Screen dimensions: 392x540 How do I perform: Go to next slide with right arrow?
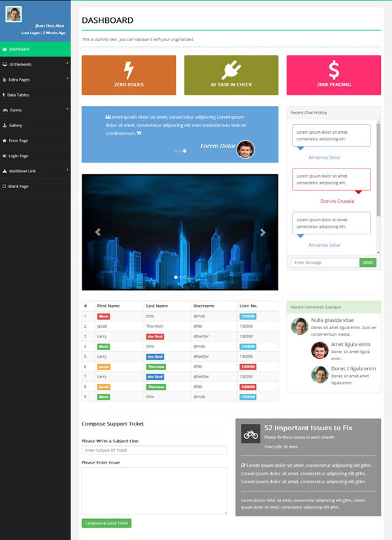click(x=263, y=232)
